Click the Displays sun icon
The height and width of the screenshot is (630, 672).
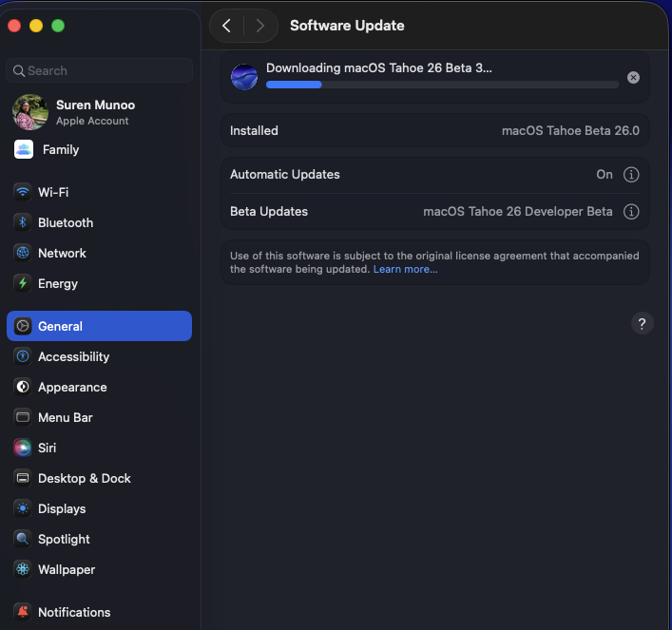click(23, 508)
